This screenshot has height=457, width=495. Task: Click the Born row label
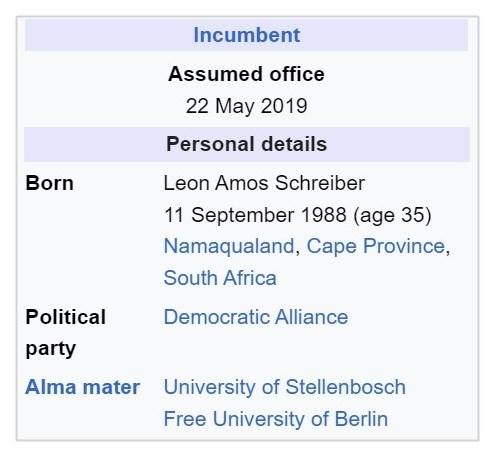49,183
